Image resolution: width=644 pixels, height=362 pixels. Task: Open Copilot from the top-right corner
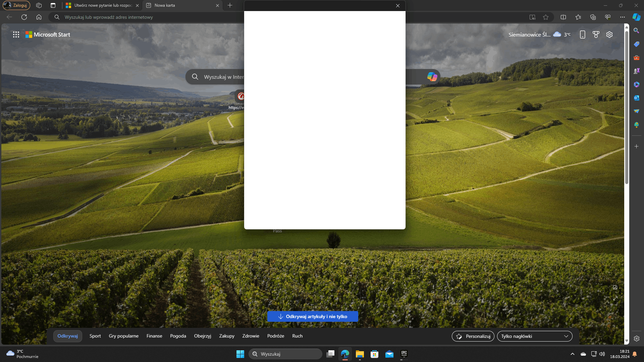pos(636,17)
